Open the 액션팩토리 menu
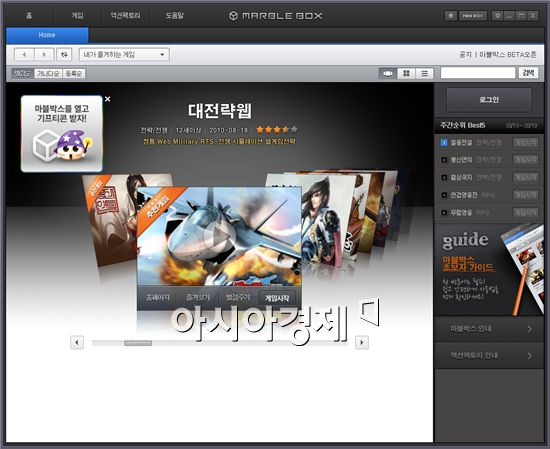Screen dimensions: 550x449 125,15
